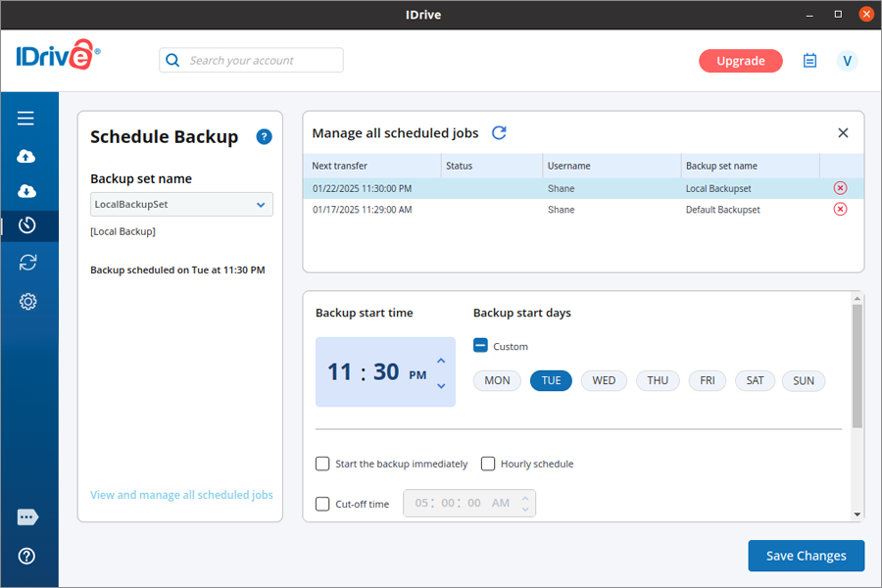Screen dimensions: 882x588
Task: Click the Save Changes button
Action: click(806, 556)
